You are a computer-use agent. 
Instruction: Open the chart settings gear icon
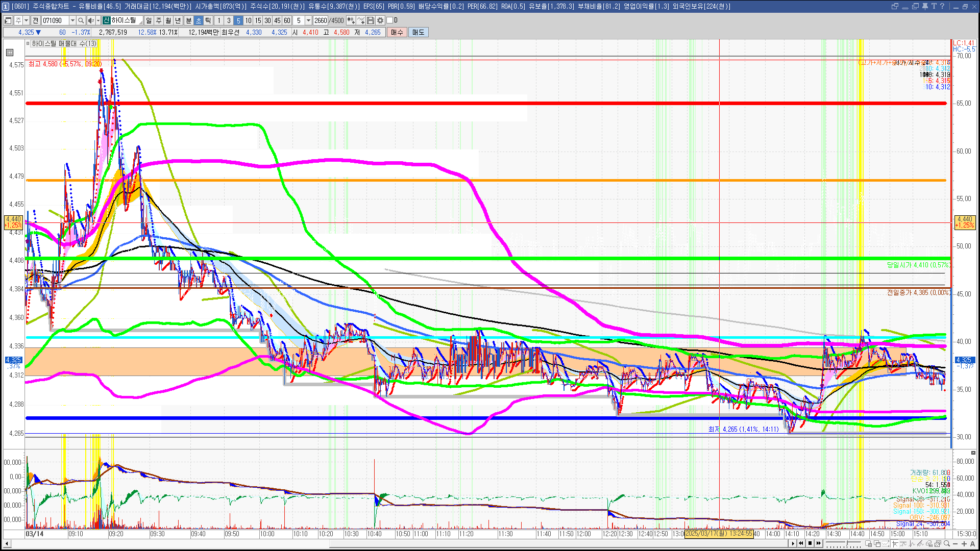380,20
